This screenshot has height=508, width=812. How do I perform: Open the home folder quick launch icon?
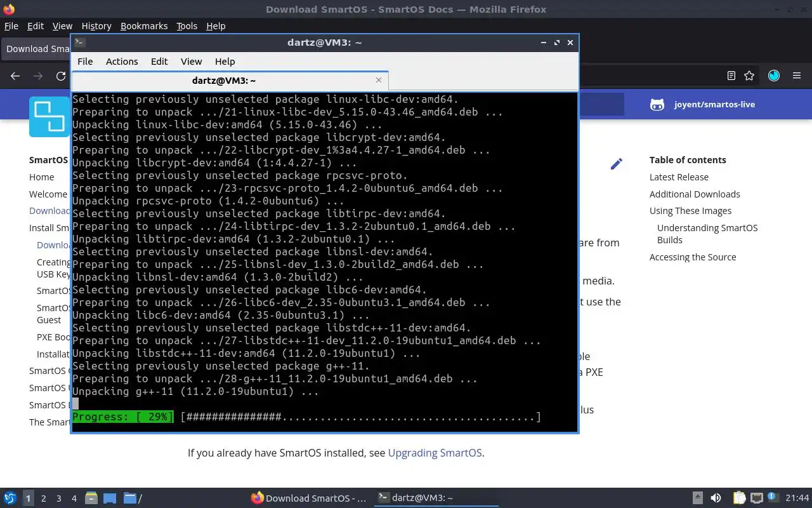pyautogui.click(x=132, y=498)
